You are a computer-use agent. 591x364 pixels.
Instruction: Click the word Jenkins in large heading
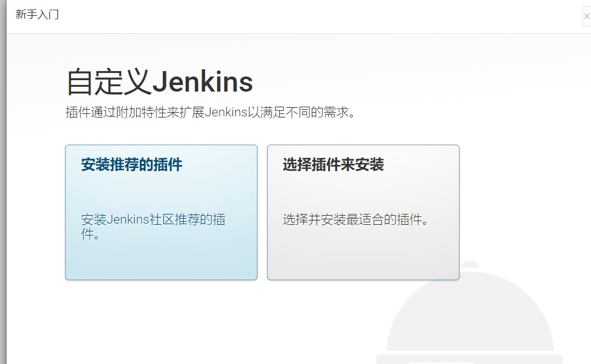pyautogui.click(x=203, y=82)
